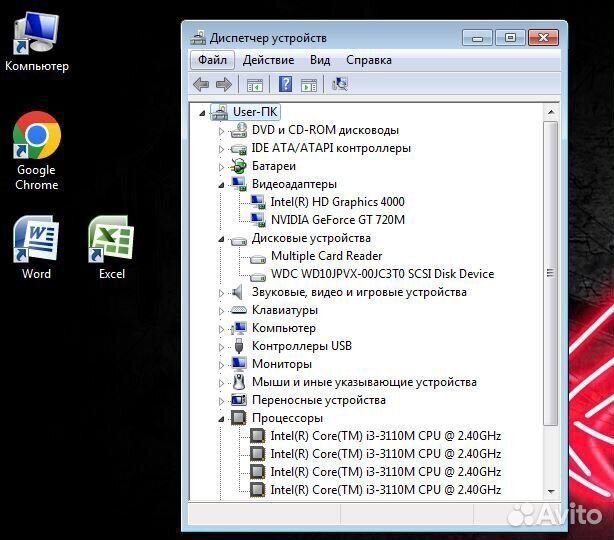The image size is (614, 540).
Task: Expand IDE ATA/ATAPI контроллеры node
Action: click(x=221, y=149)
